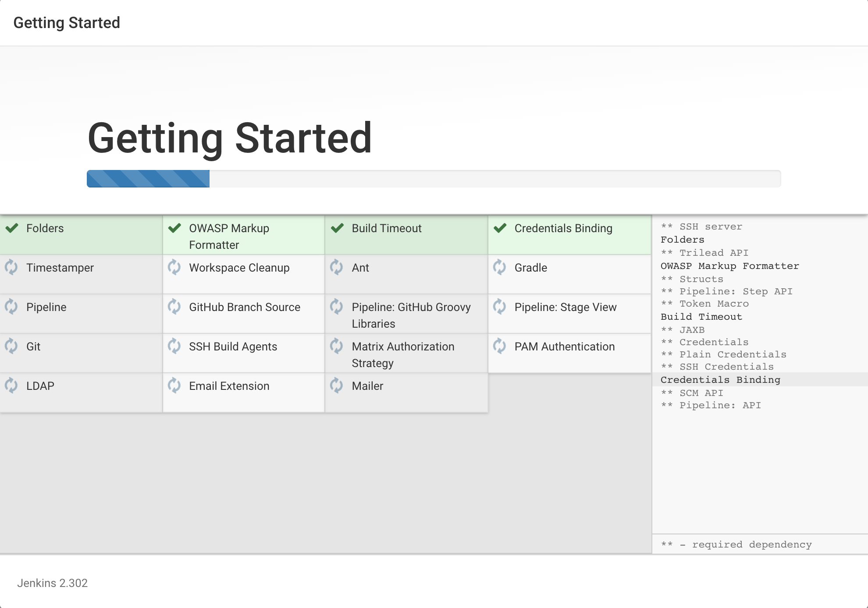Select the Build Timeout plugin label

point(387,228)
